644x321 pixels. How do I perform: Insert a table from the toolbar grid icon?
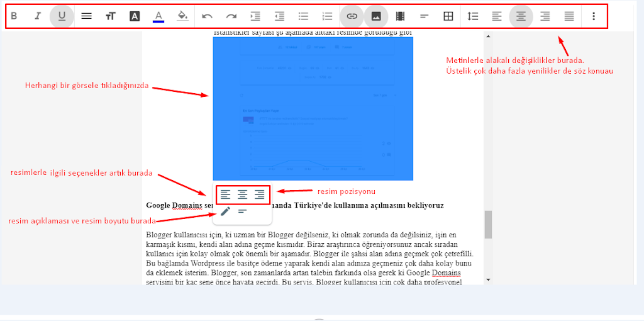(448, 16)
